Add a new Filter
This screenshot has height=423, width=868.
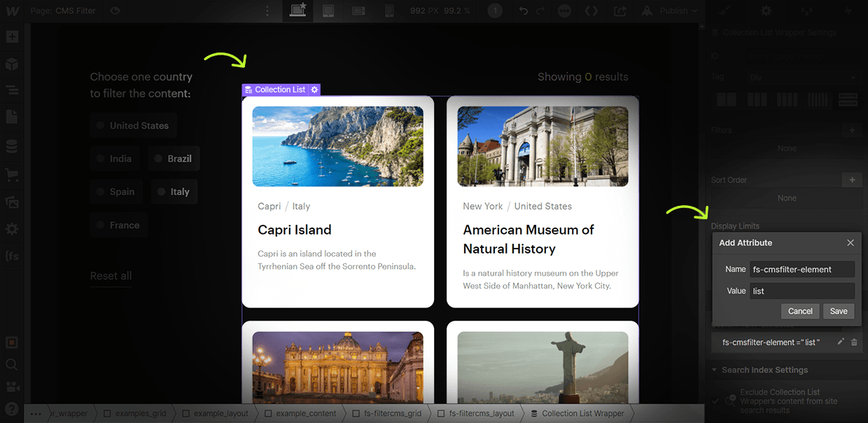point(852,130)
